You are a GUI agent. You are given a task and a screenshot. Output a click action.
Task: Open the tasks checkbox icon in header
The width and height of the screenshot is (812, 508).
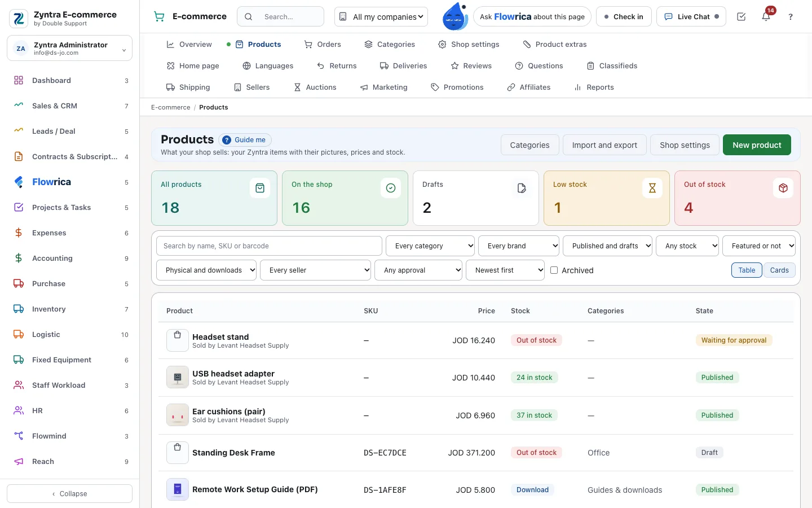pos(742,17)
